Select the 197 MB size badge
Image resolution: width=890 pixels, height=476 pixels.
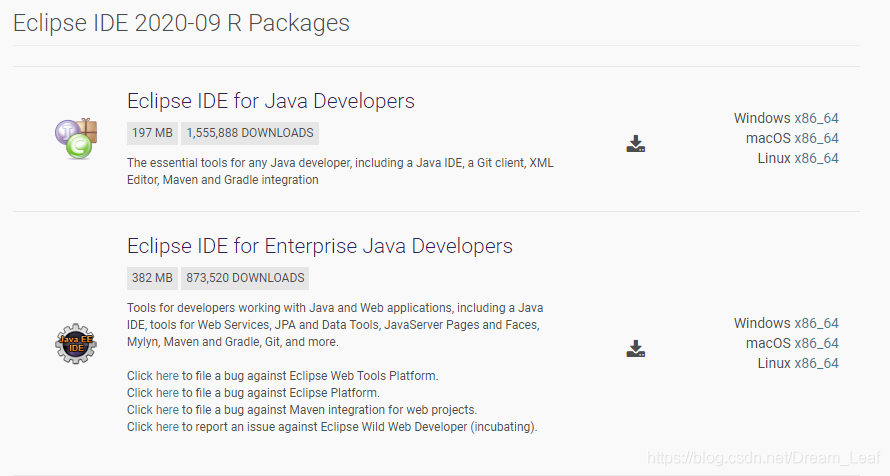152,133
